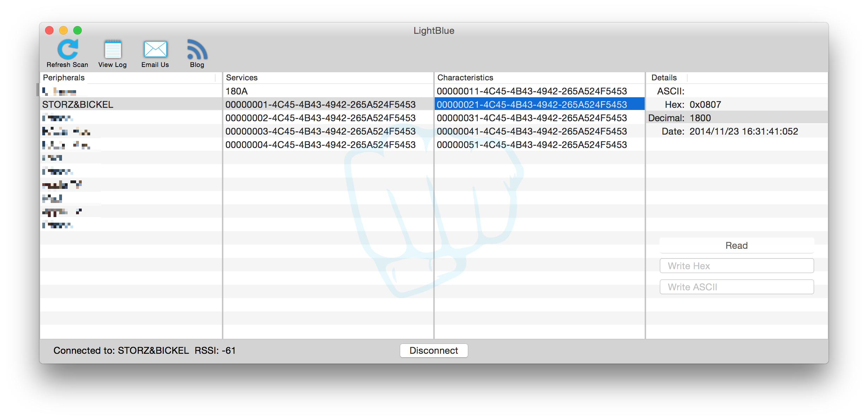Click the Email Us envelope icon
This screenshot has height=420, width=868.
[155, 49]
